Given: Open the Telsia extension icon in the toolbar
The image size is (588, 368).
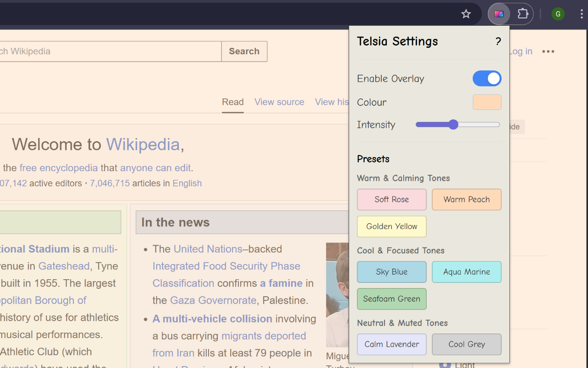Looking at the screenshot, I should (499, 14).
